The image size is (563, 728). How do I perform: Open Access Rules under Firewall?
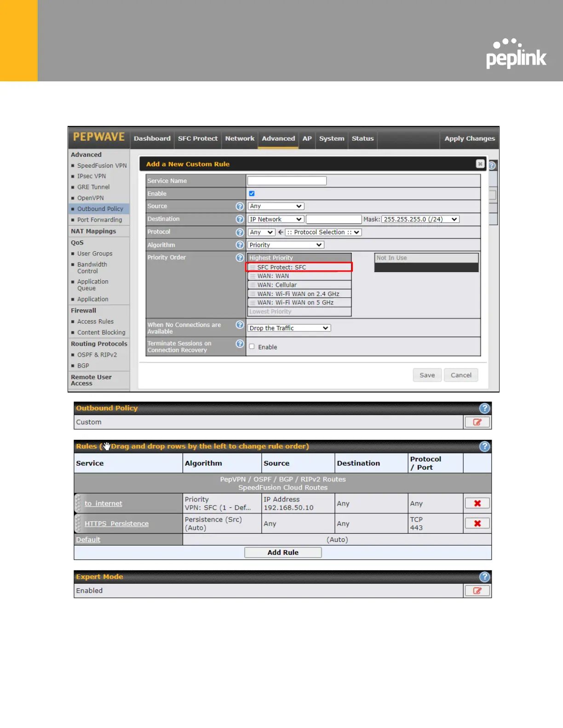coord(96,322)
